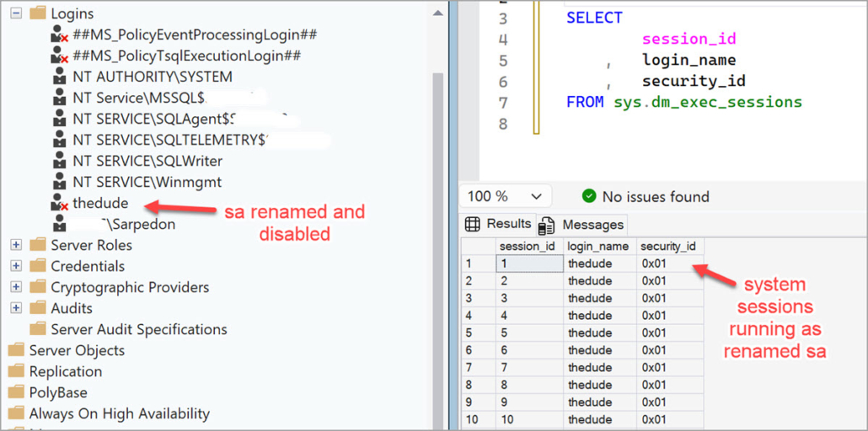Image resolution: width=868 pixels, height=431 pixels.
Task: Click the NT AUTHORITY\SYSTEM login icon
Action: (58, 77)
